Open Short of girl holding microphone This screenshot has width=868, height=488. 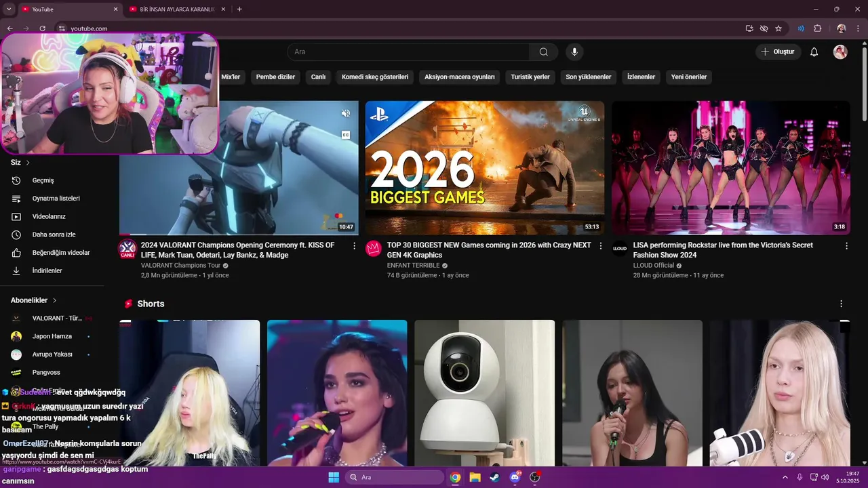(x=632, y=393)
